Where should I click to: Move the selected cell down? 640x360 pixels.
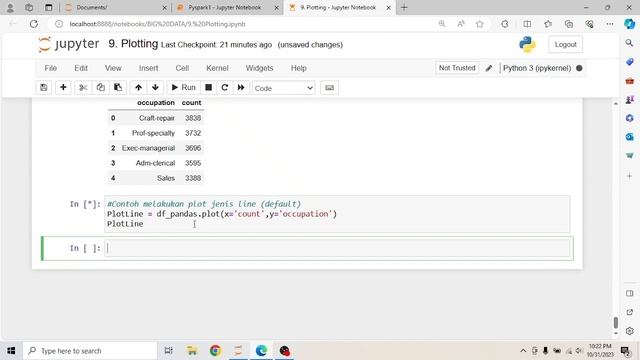(x=155, y=88)
